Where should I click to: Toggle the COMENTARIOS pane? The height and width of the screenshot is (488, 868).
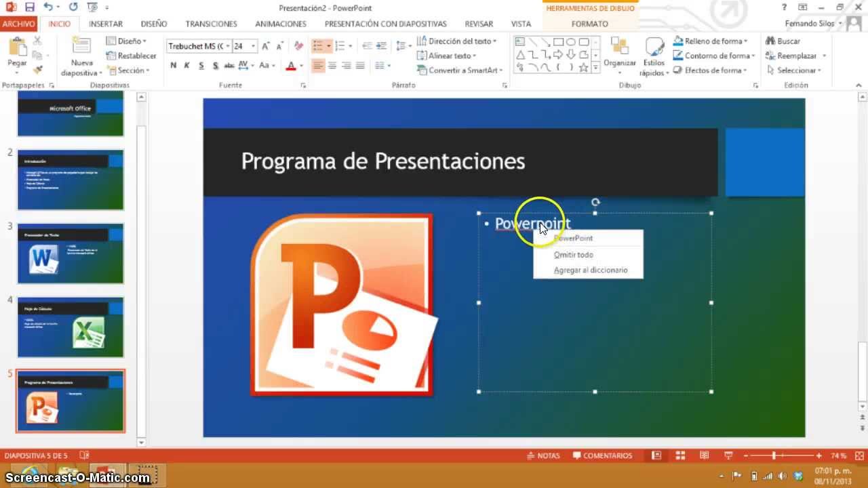pos(602,455)
